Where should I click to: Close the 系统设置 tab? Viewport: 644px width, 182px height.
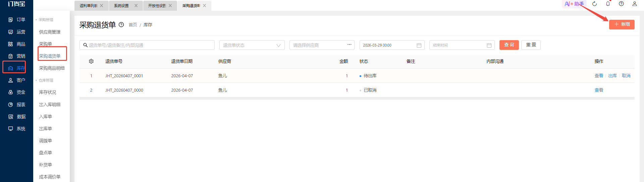click(136, 6)
